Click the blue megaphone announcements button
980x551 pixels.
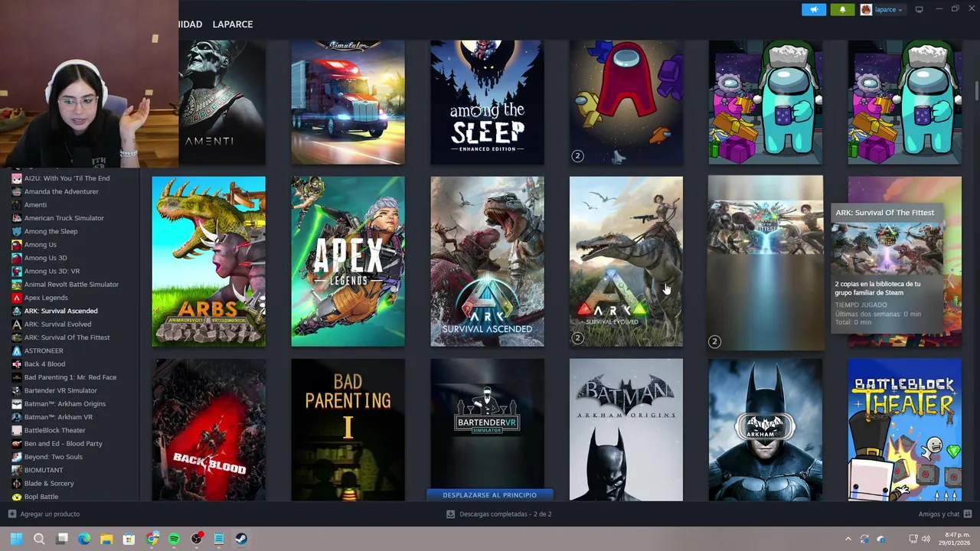(814, 9)
